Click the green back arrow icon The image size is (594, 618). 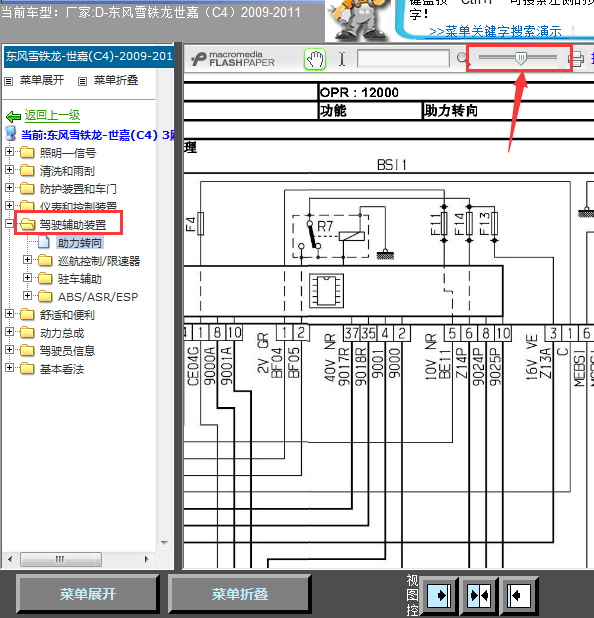13,116
